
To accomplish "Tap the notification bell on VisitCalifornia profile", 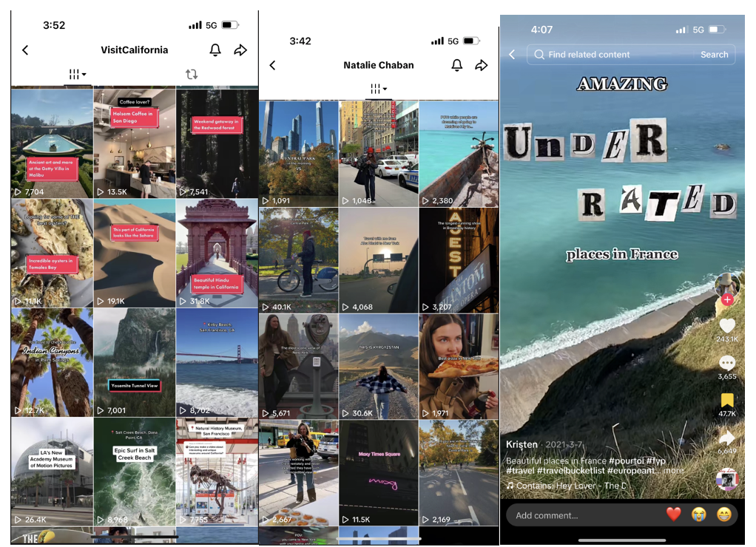I will click(215, 50).
